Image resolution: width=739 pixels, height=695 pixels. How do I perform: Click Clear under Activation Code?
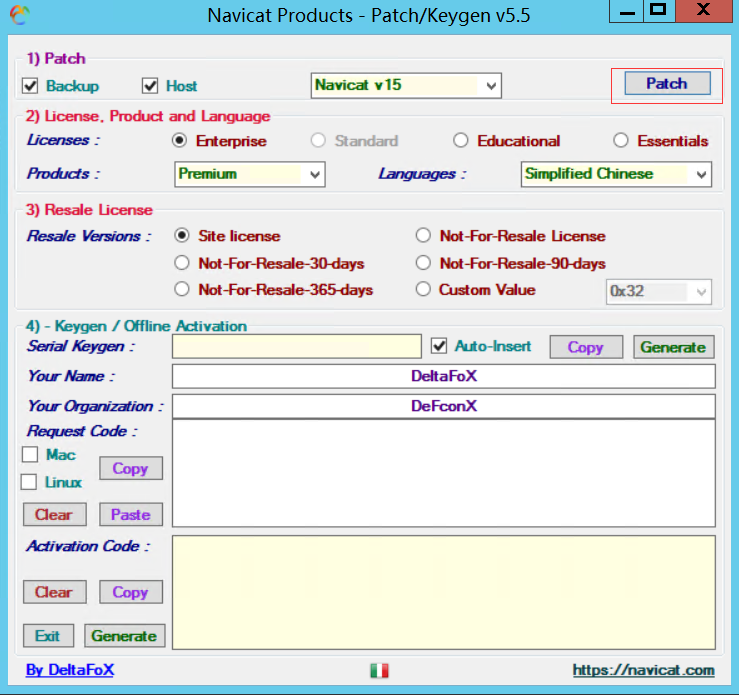pos(55,592)
